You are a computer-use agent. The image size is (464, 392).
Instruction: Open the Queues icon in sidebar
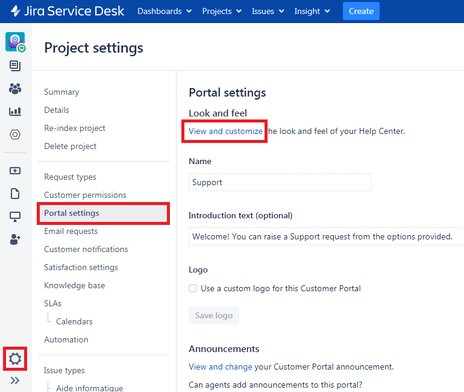15,66
